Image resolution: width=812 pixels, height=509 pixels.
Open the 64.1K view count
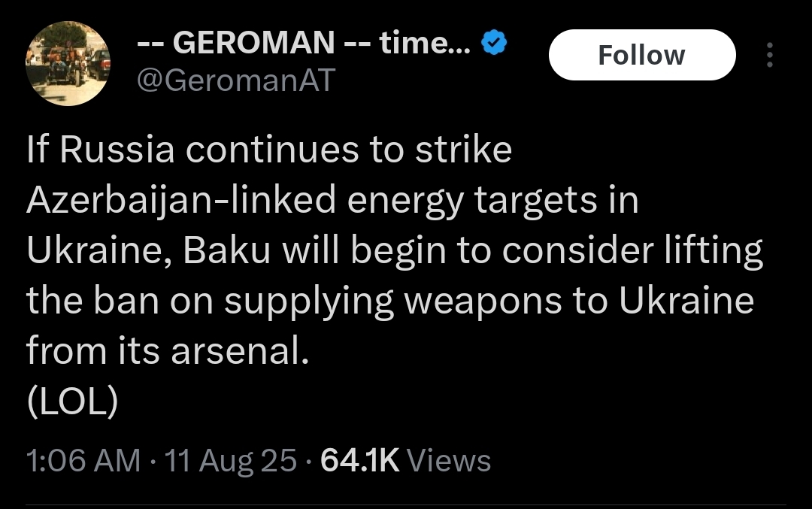tap(360, 460)
